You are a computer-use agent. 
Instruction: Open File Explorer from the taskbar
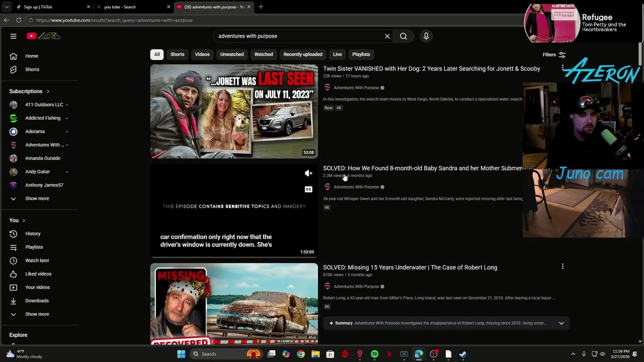[315, 354]
